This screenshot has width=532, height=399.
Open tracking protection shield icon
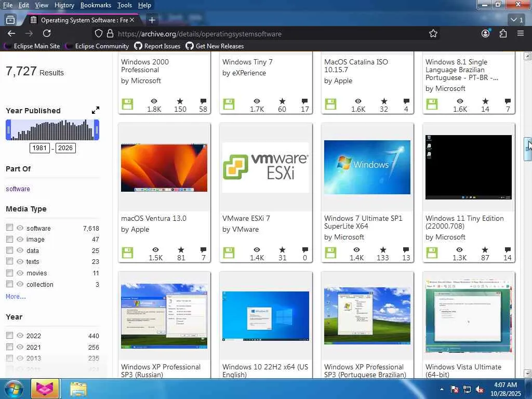tap(98, 34)
